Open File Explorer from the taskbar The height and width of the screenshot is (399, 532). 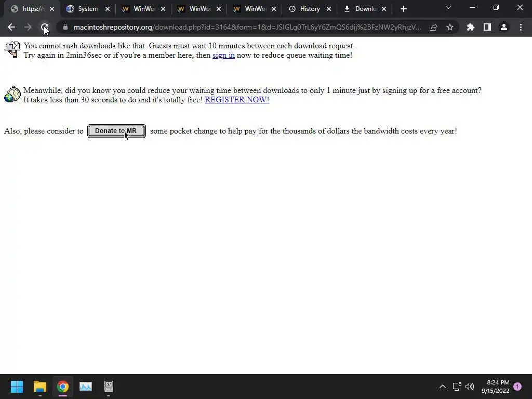coord(39,387)
